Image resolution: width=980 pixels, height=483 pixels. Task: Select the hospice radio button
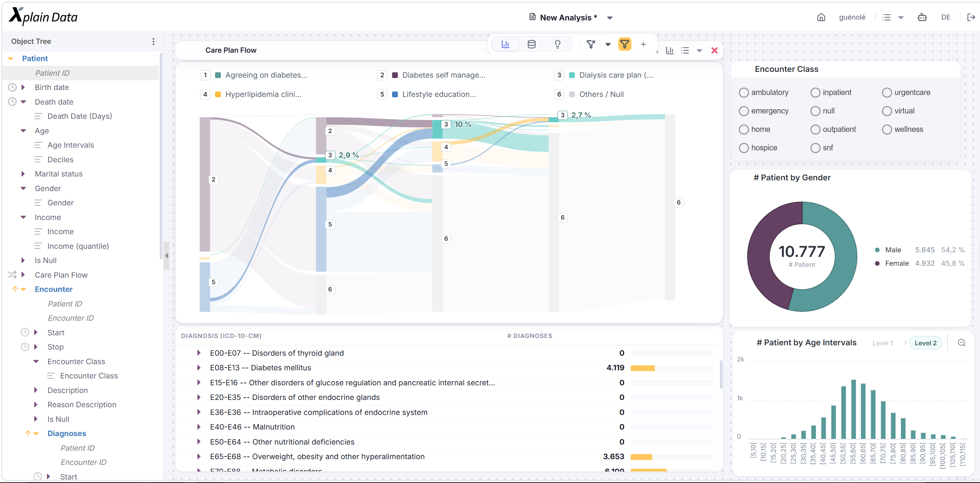[744, 148]
